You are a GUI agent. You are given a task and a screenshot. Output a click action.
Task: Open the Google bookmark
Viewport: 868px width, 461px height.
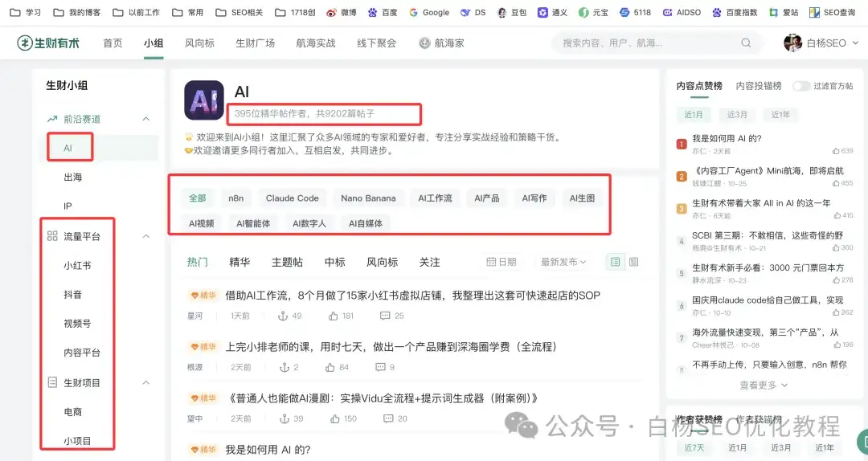429,12
